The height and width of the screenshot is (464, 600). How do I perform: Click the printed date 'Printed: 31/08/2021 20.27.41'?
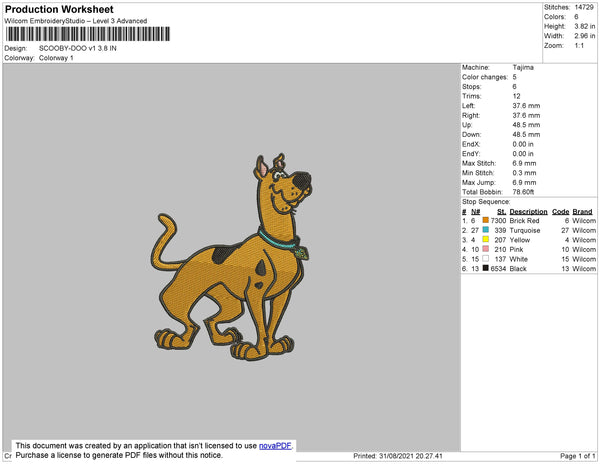click(398, 456)
